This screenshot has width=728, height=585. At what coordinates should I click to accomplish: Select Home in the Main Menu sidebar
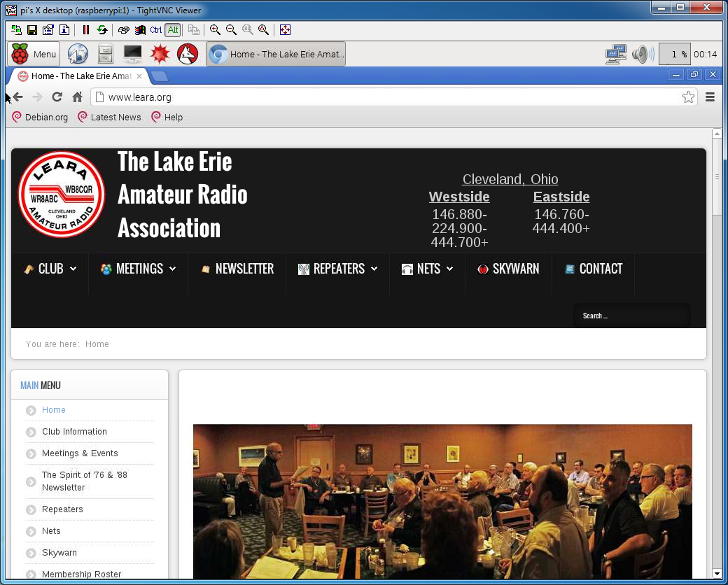tap(53, 410)
